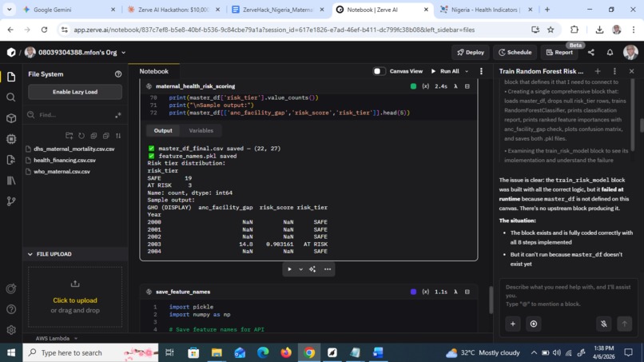The image size is (644, 362).
Task: Click File System help question icon
Action: tap(118, 74)
